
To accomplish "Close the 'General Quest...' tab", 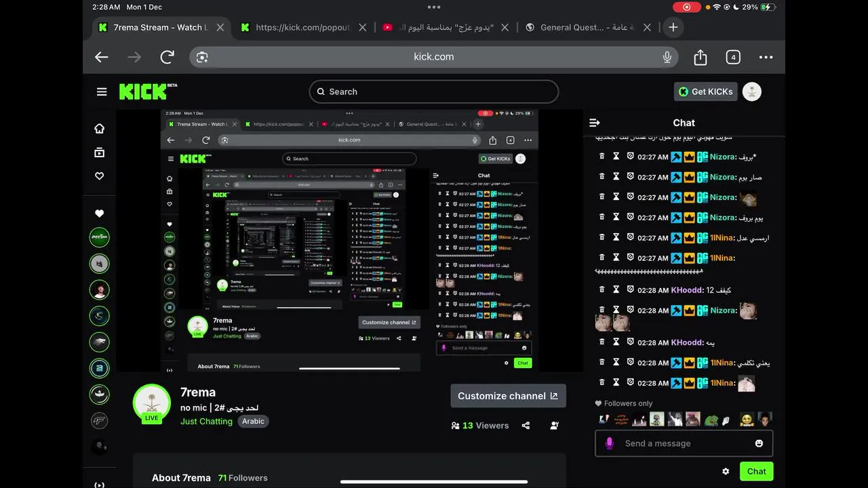I will click(x=647, y=27).
